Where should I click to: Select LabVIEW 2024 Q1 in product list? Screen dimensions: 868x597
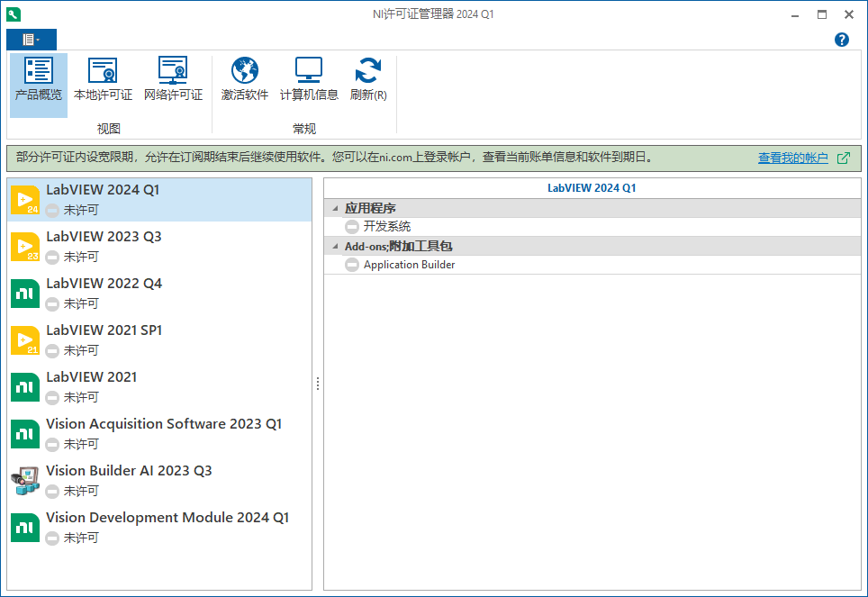(159, 199)
